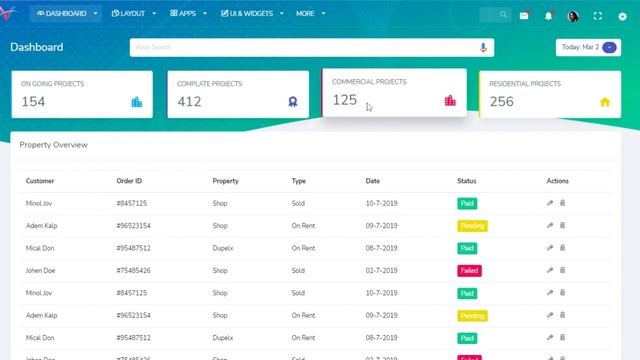Edit second Adem Kalp row pencil
The width and height of the screenshot is (640, 360).
click(x=550, y=315)
